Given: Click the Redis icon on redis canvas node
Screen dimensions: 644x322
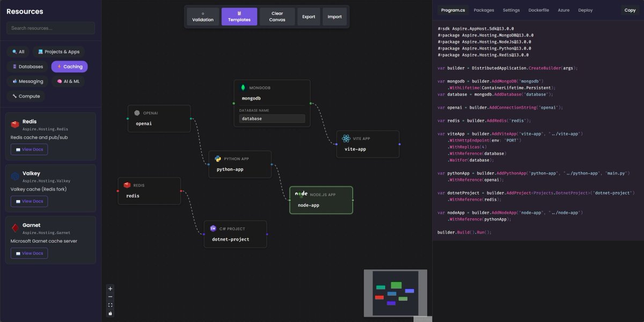Looking at the screenshot, I should [127, 185].
